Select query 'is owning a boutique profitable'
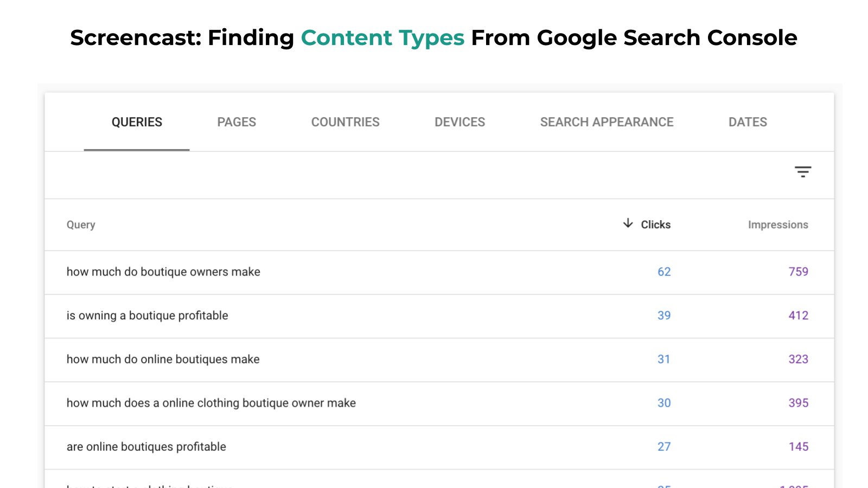This screenshot has width=868, height=488. [147, 316]
